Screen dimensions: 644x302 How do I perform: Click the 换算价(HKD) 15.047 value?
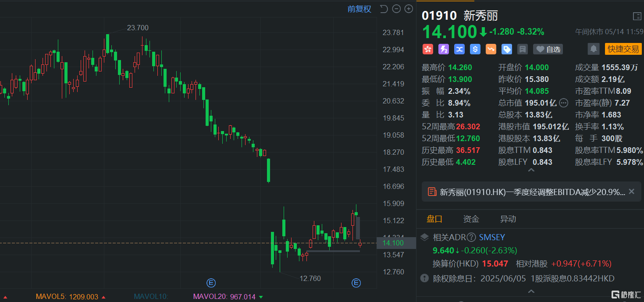[x=495, y=264]
